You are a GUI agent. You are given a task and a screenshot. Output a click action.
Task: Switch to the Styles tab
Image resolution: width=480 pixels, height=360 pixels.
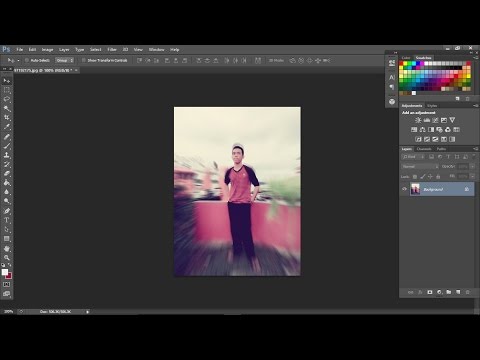[432, 106]
